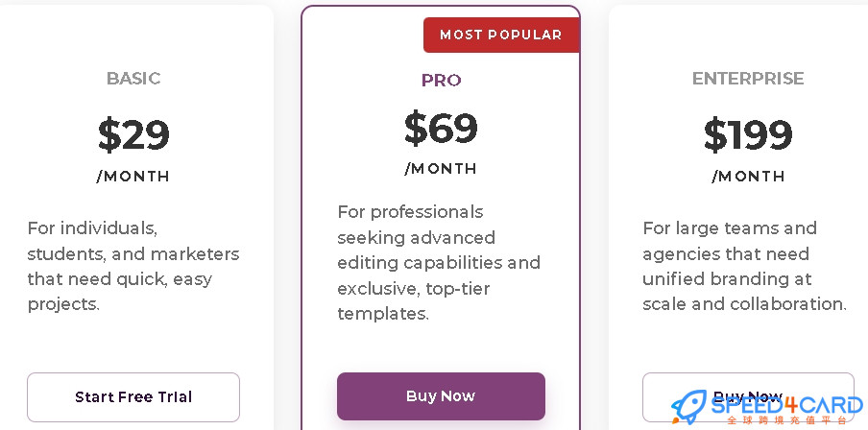
Task: Select the PRO plan heading
Action: pos(441,81)
